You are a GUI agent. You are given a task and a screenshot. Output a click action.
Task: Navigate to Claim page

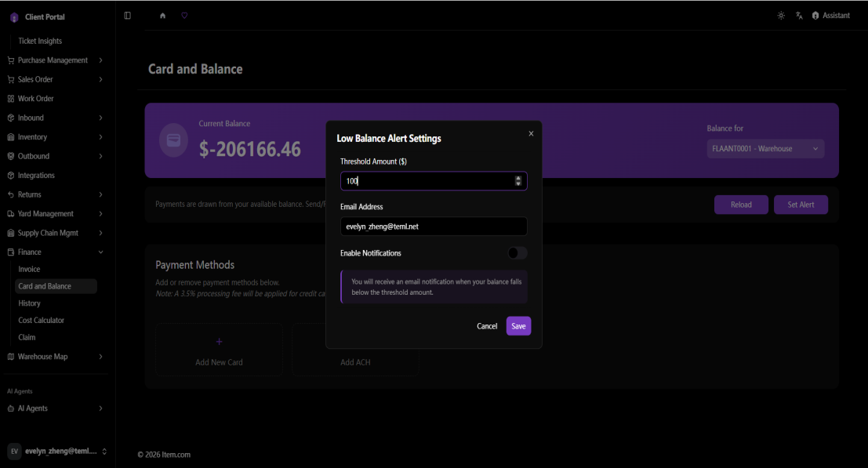tap(27, 337)
